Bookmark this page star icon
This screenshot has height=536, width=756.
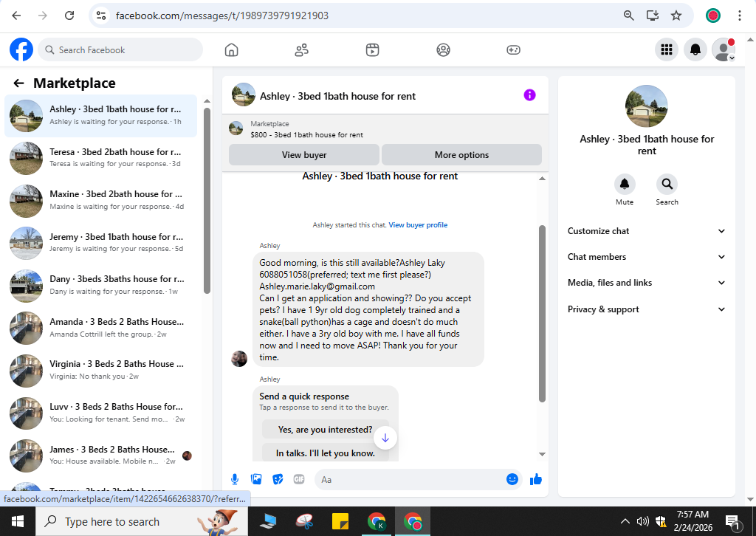click(676, 16)
